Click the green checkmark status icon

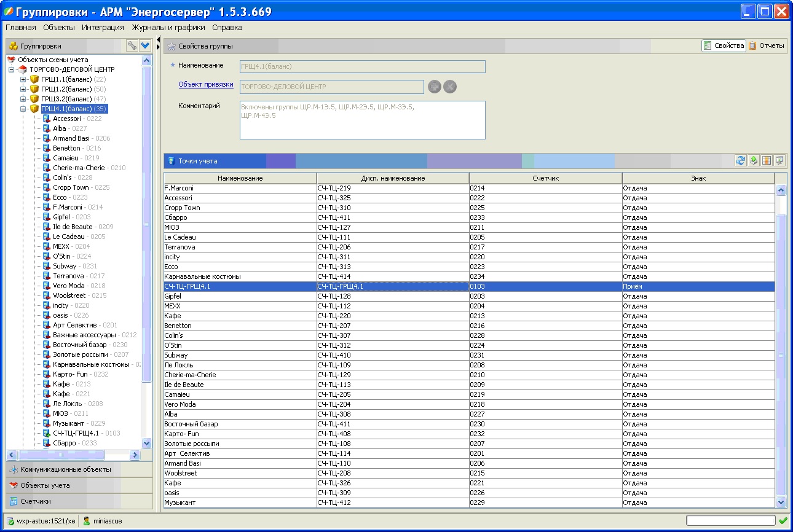pyautogui.click(x=783, y=521)
